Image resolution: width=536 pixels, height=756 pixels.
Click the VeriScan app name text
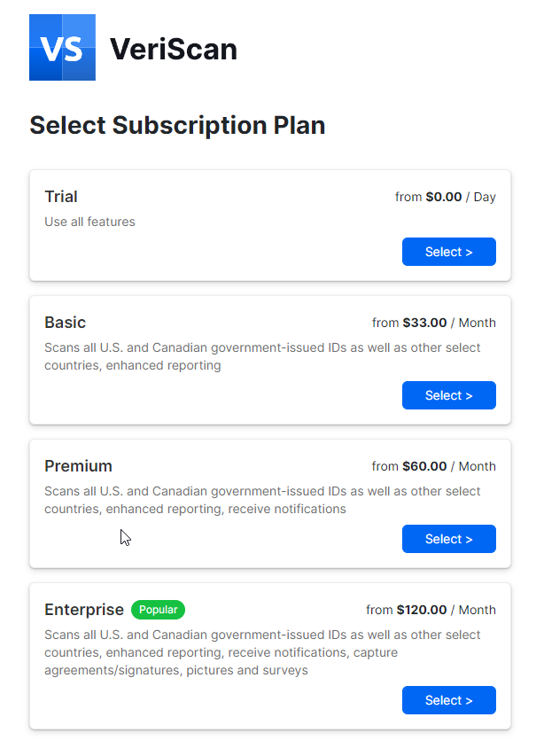pos(174,50)
